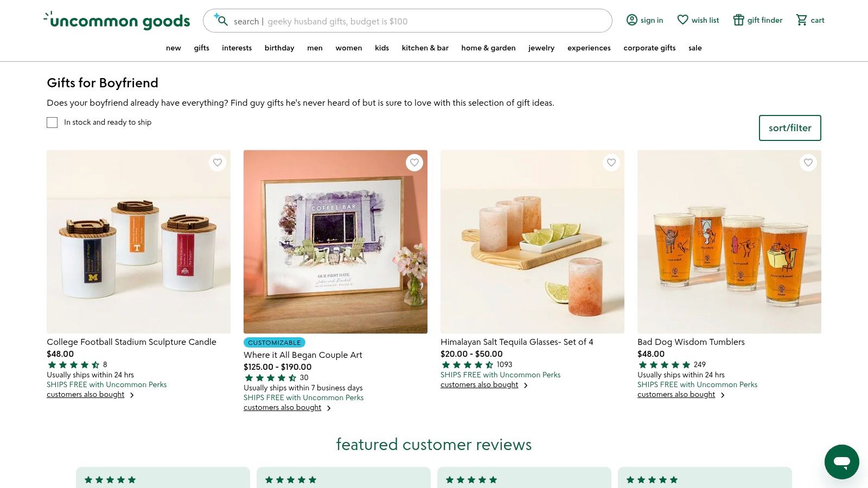Viewport: 868px width, 488px height.
Task: Toggle the heart on Himalayan Salt glasses
Action: coord(611,162)
